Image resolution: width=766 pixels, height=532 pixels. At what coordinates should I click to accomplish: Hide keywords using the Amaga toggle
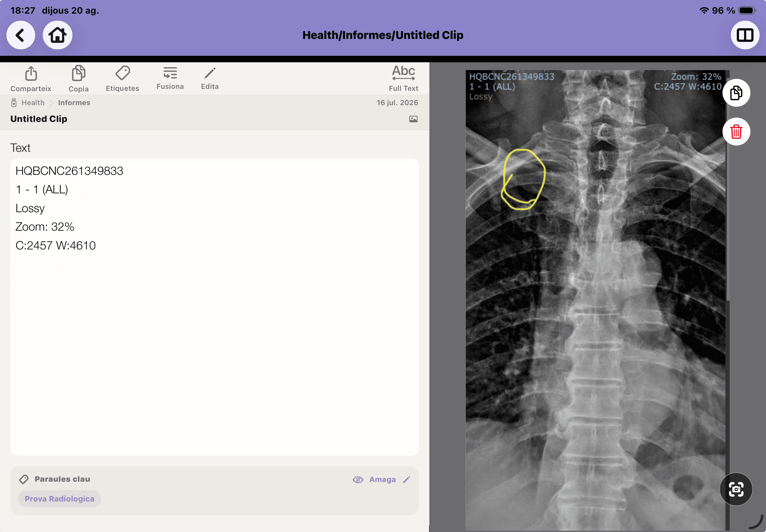[374, 479]
